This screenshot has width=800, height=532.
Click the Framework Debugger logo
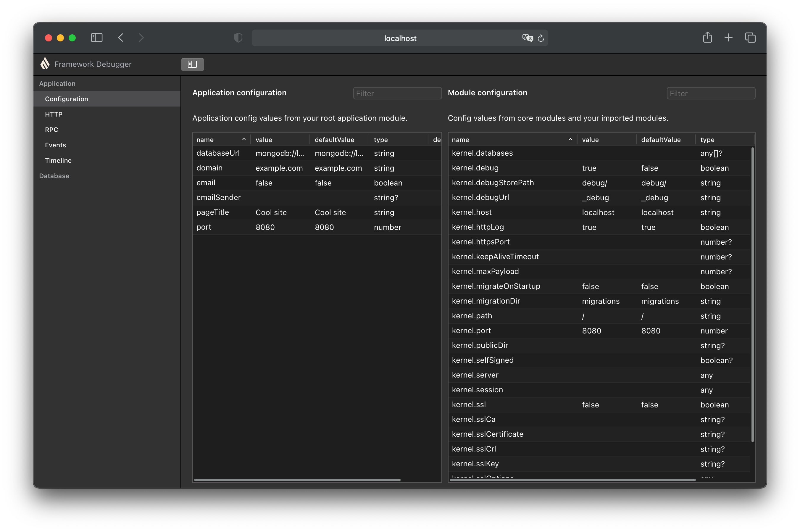coord(45,63)
